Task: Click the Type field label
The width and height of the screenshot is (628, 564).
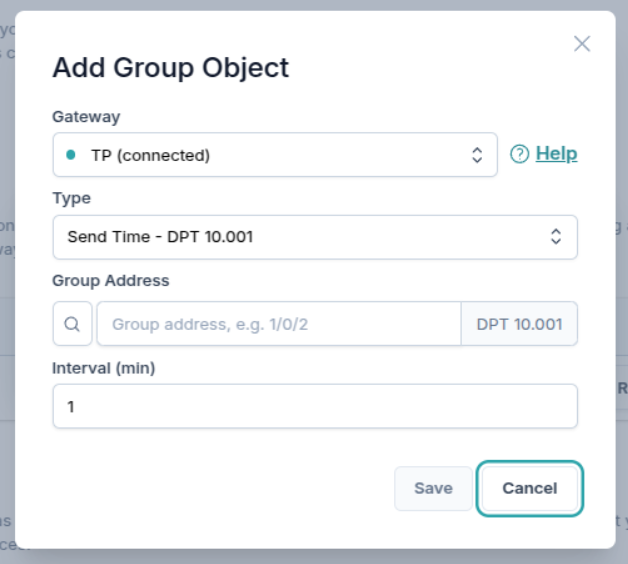Action: (71, 198)
